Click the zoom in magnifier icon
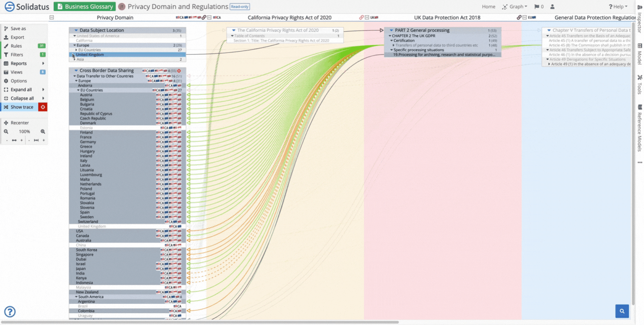644x325 pixels. click(43, 132)
